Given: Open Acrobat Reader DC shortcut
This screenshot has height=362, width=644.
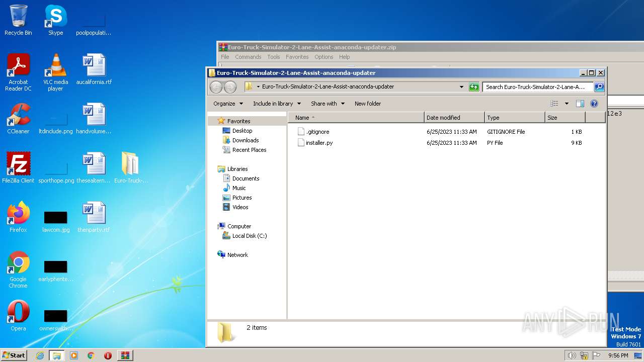Looking at the screenshot, I should pos(18,72).
